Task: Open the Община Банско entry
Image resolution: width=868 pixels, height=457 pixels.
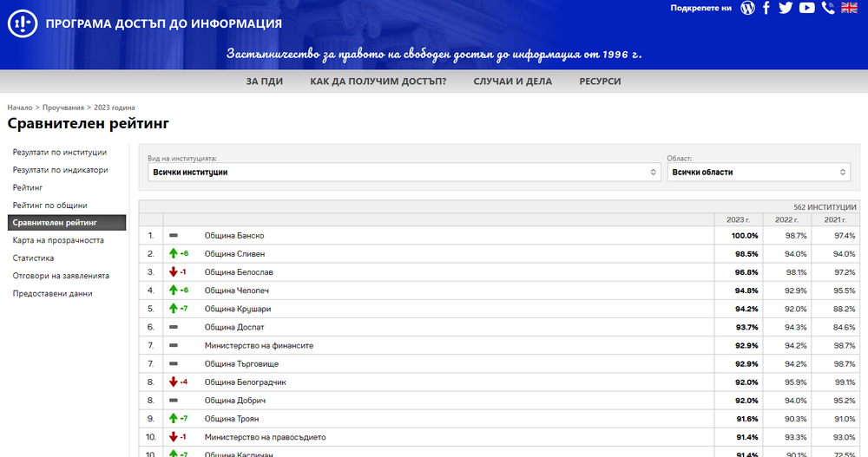Action: [233, 236]
